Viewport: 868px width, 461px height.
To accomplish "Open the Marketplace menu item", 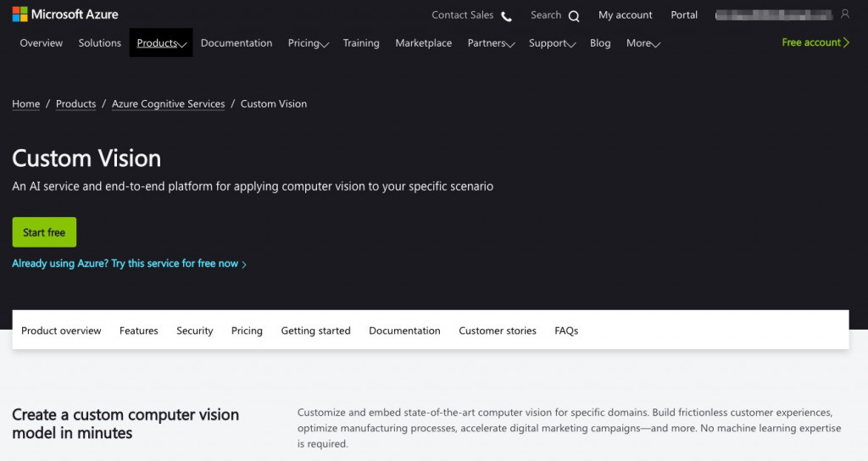I will pyautogui.click(x=423, y=43).
